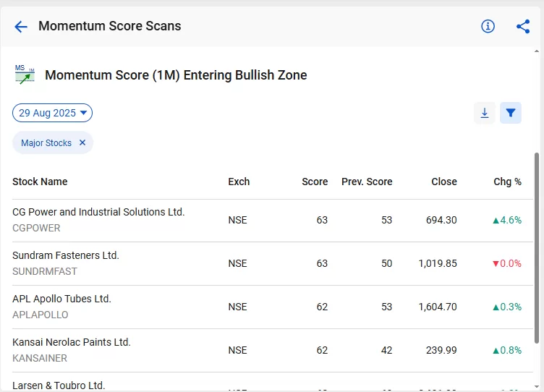Sort by Chg % column header
This screenshot has width=544, height=392.
coord(507,182)
